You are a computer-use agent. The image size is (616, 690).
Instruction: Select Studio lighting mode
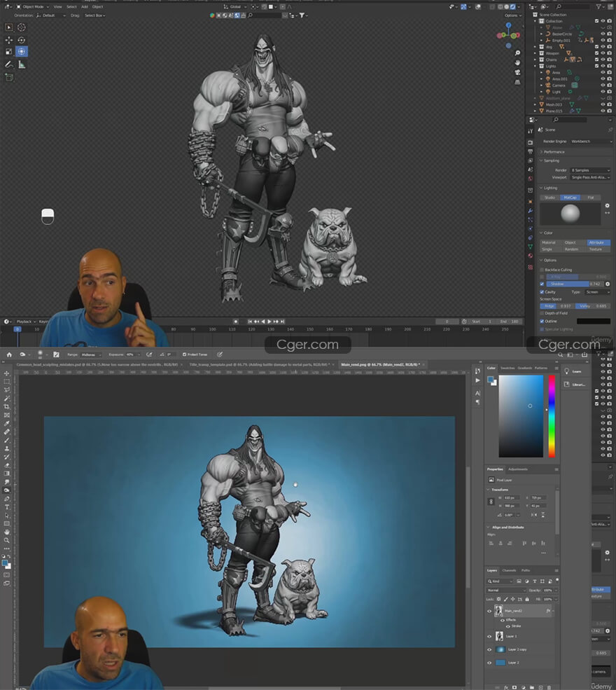(549, 198)
